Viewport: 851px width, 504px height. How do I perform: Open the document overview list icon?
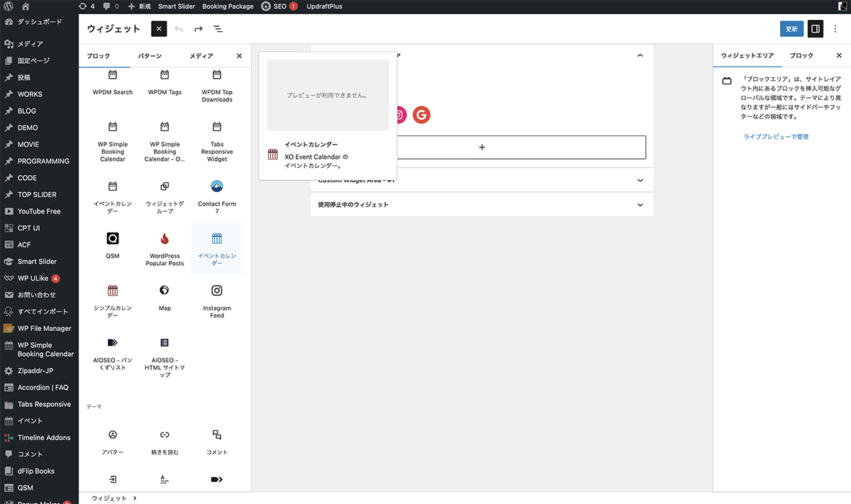(x=218, y=29)
